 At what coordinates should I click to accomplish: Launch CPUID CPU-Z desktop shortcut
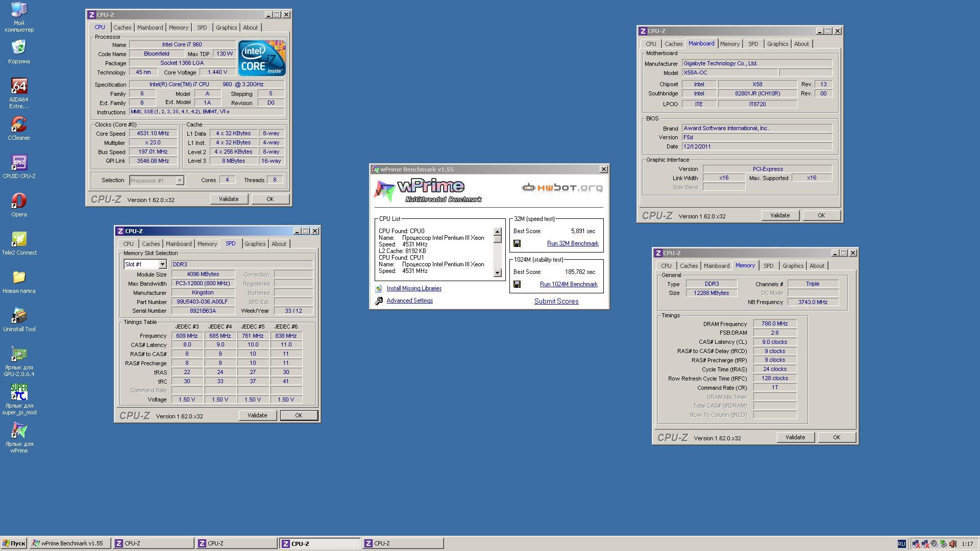tap(19, 162)
